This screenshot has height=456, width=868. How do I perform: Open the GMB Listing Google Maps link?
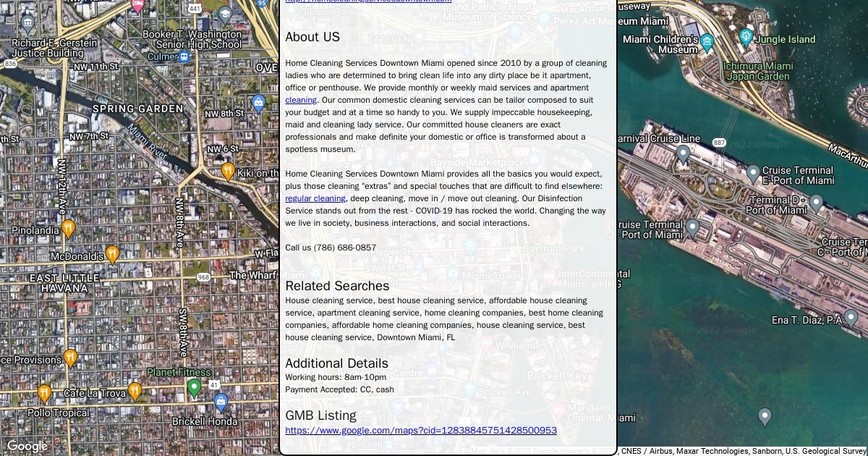(x=420, y=430)
